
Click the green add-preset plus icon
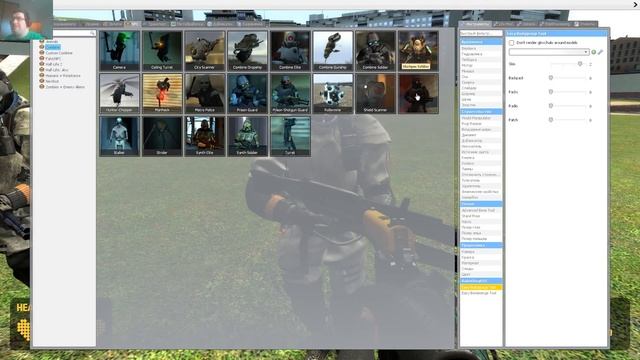(593, 52)
